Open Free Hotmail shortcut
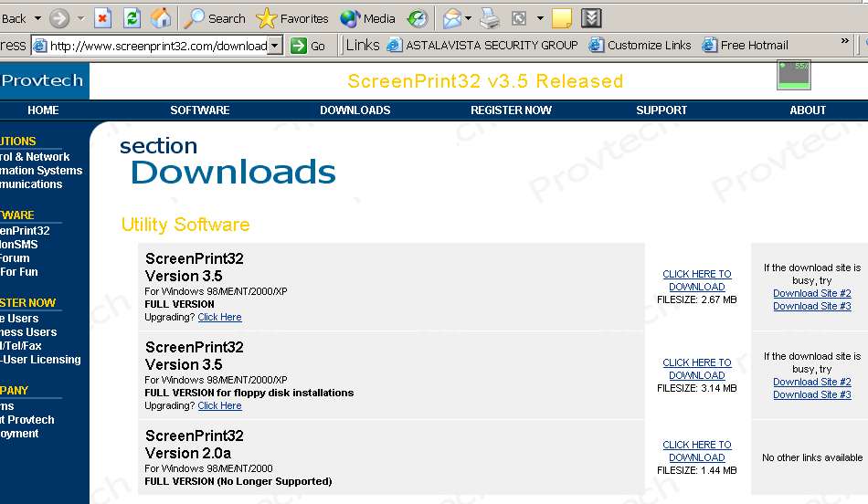Screen dimensions: 868x504 [x=745, y=46]
